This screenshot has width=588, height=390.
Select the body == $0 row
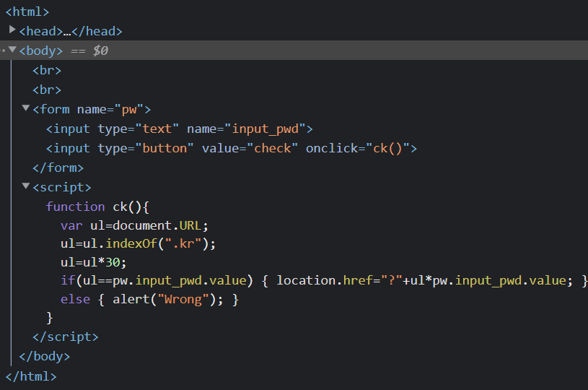294,51
